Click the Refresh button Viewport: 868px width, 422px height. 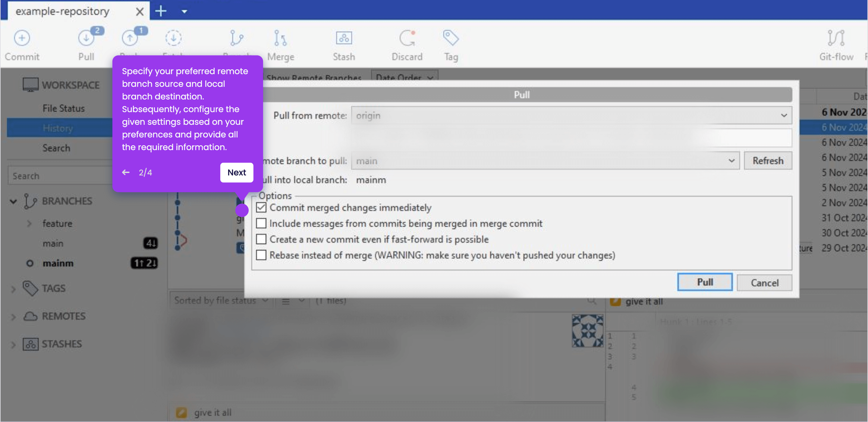(768, 160)
